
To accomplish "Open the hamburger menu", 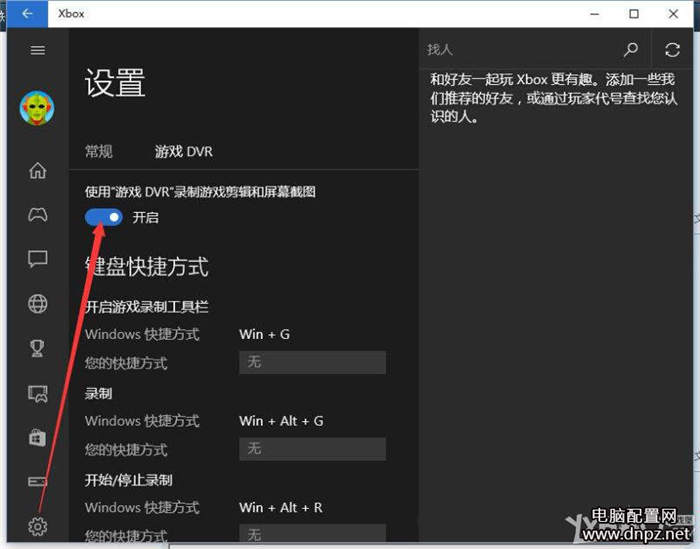I will (38, 50).
